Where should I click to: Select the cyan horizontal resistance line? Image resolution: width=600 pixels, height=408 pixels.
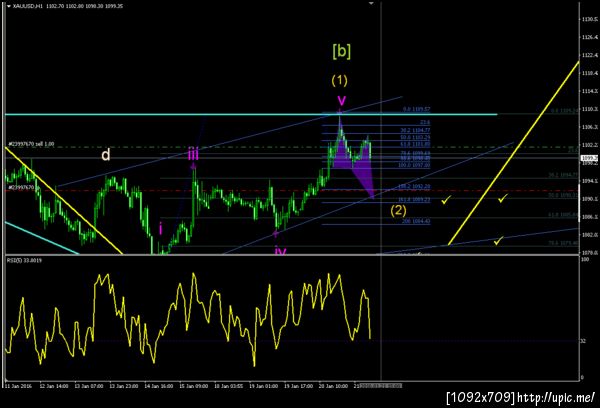pos(251,114)
